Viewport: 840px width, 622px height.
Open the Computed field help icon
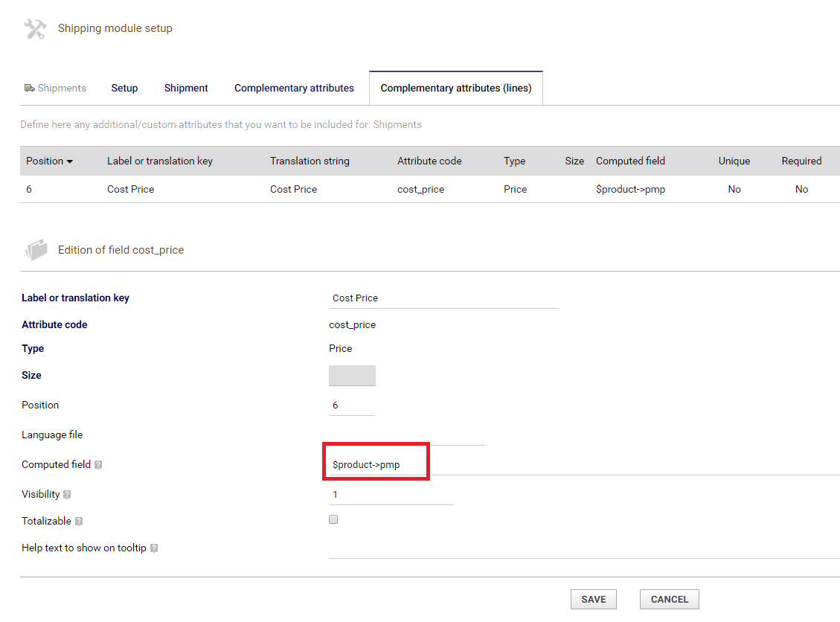(x=98, y=465)
